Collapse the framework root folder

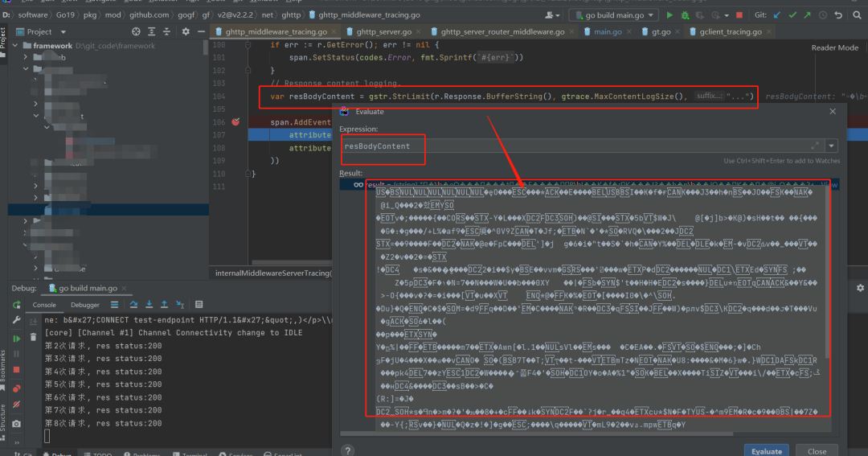tap(15, 45)
